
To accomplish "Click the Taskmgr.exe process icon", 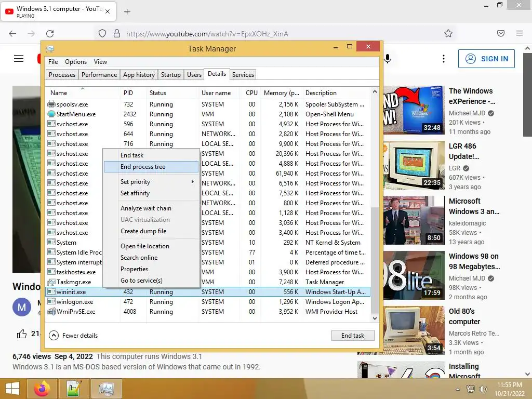I will coord(51,282).
